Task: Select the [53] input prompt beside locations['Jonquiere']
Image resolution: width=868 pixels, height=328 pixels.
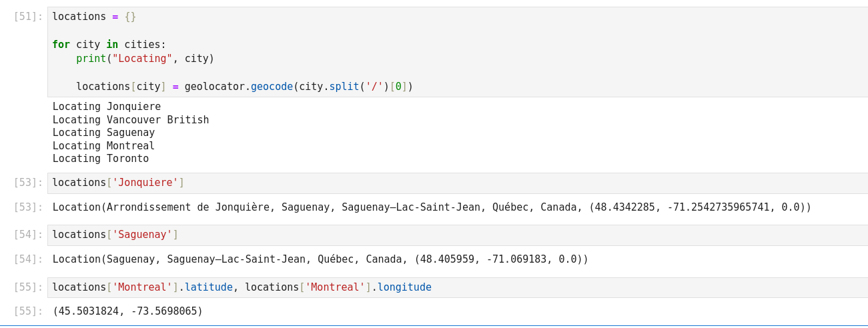Action: point(28,183)
